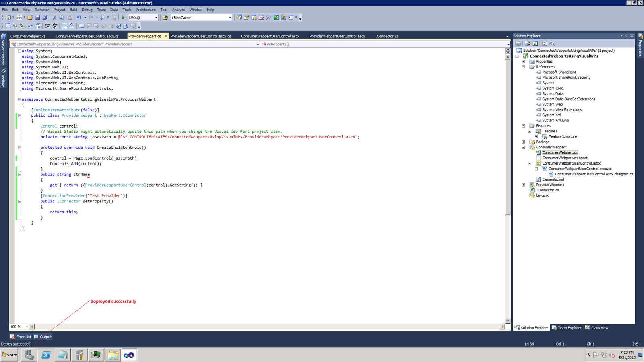Viewport: 644px width, 362px height.
Task: Collapse the namespace code block outline
Action: (x=19, y=99)
